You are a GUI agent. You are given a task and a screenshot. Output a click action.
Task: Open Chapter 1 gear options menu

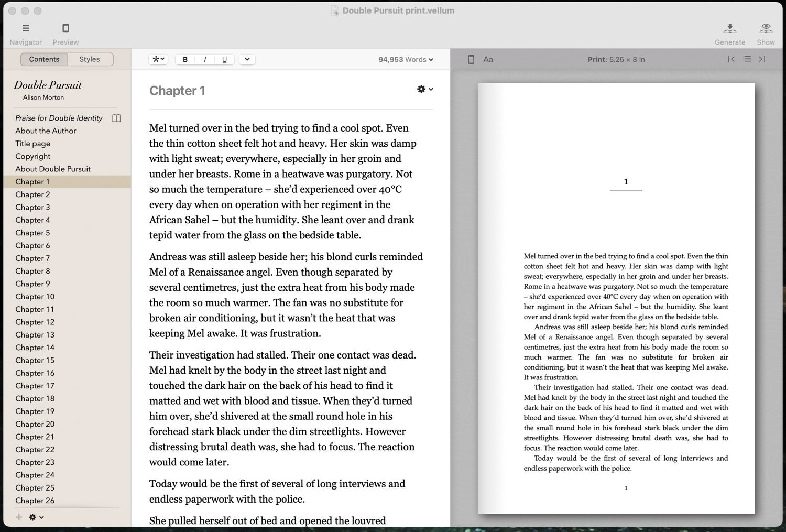[x=424, y=90]
